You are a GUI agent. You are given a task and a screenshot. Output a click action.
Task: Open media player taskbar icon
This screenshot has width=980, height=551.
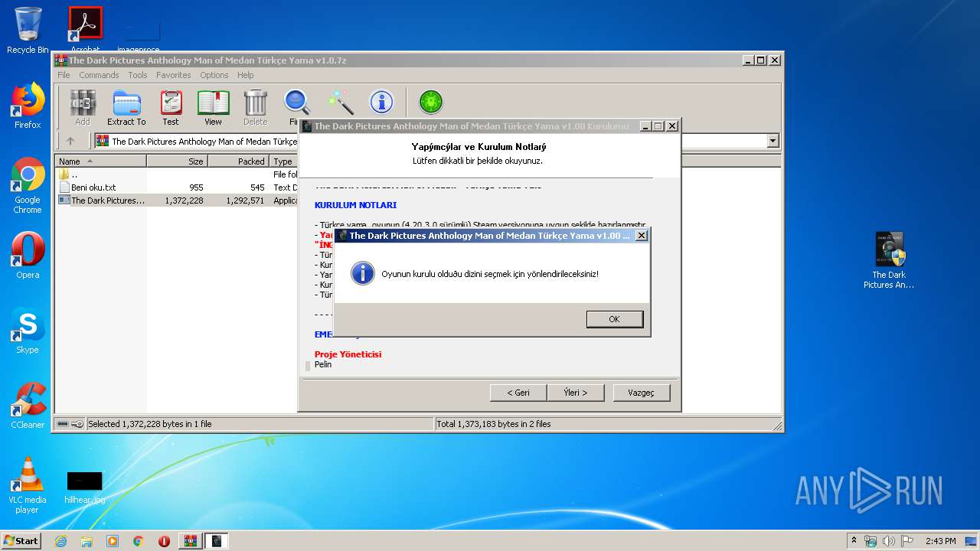pos(113,541)
